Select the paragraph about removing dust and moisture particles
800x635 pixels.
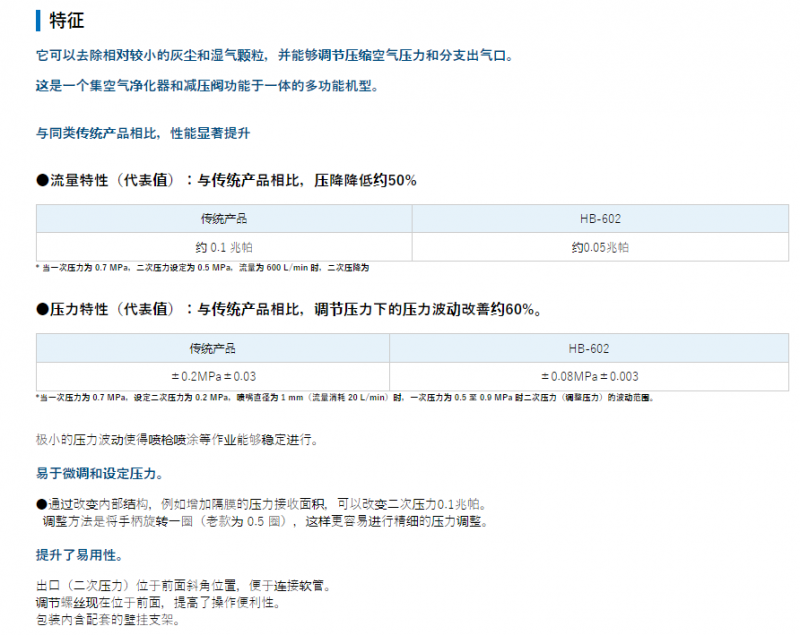click(x=274, y=56)
